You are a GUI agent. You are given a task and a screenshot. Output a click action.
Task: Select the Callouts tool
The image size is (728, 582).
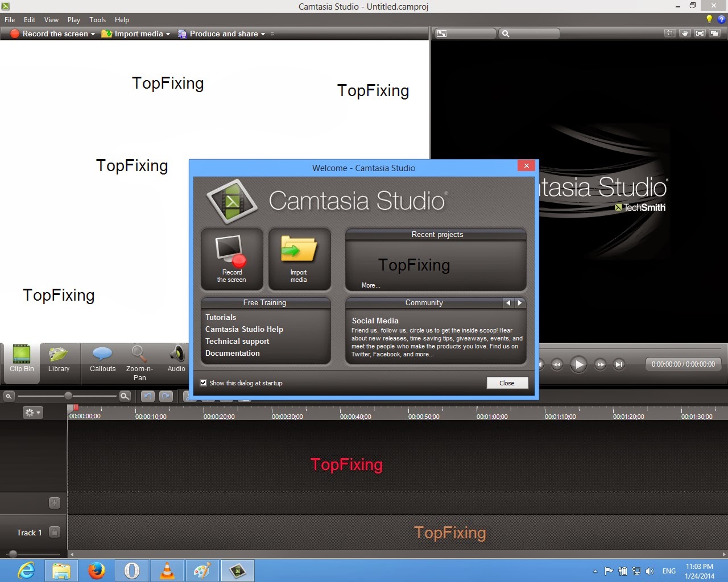click(x=102, y=360)
